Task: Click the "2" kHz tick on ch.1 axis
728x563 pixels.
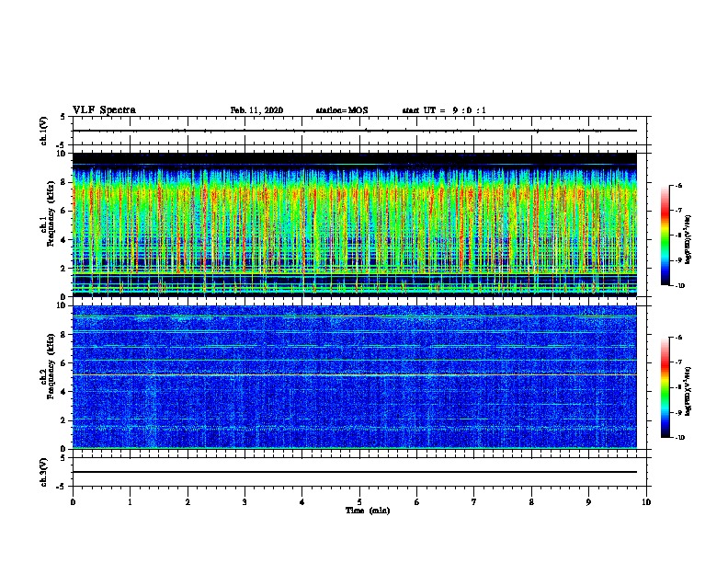Action: [63, 269]
